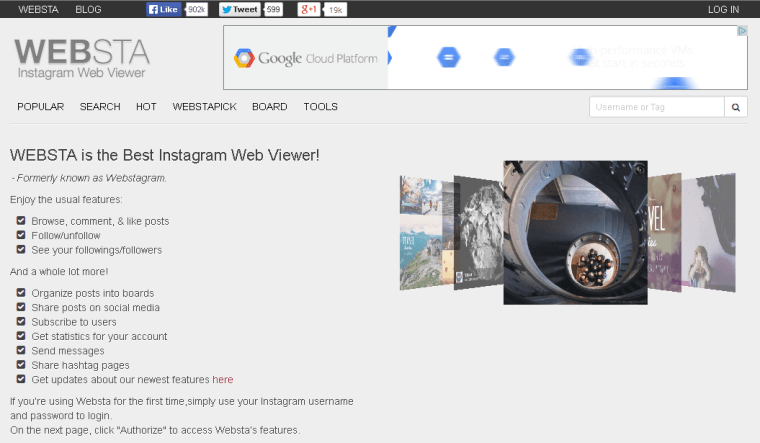Click checkmark next to Organize posts into boards
The height and width of the screenshot is (443, 760).
(x=21, y=293)
